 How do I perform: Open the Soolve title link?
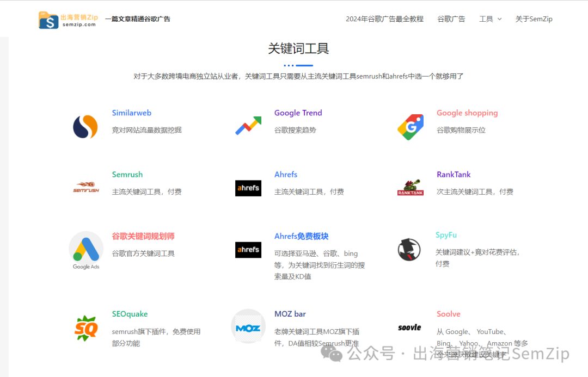coord(449,314)
